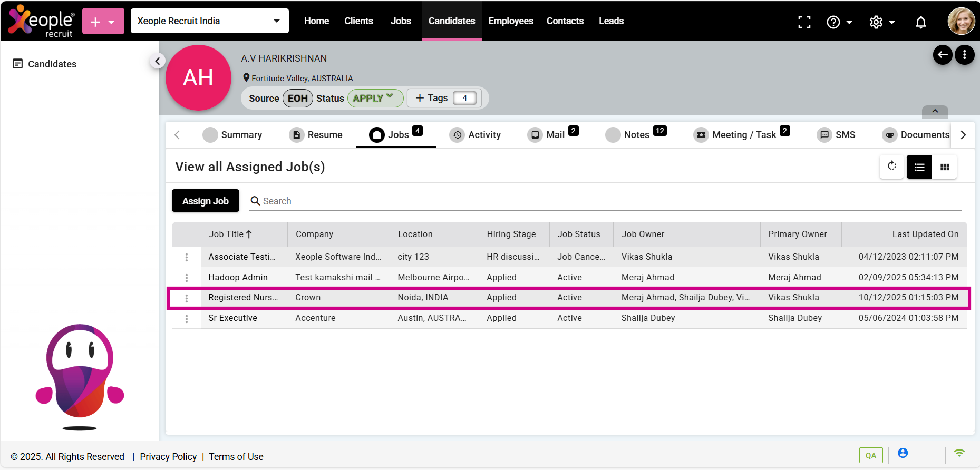Screen dimensions: 980x470
Task: Switch to list view layout
Action: (919, 167)
